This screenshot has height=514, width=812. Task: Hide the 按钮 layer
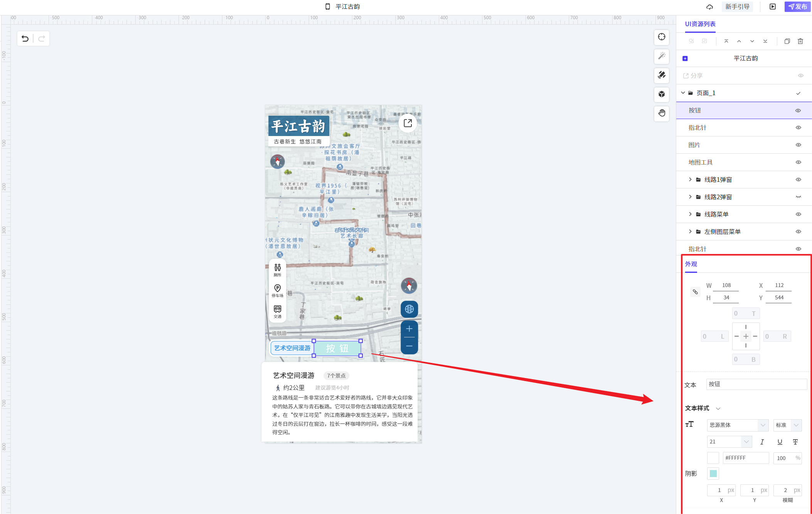tap(798, 111)
